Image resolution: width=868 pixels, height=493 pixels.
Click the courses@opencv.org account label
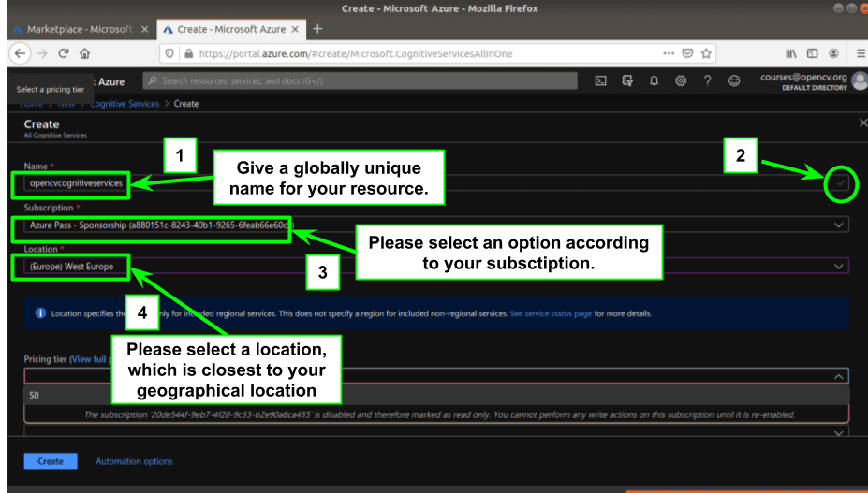pyautogui.click(x=803, y=77)
